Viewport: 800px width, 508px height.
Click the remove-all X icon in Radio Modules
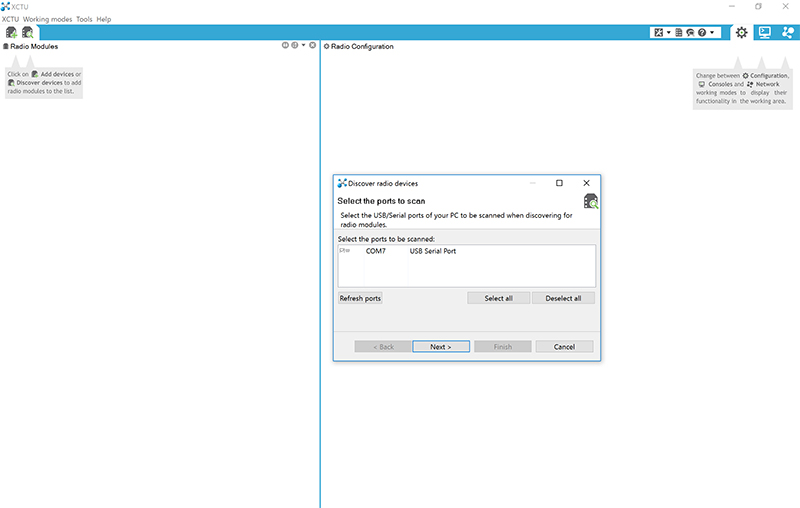click(313, 45)
